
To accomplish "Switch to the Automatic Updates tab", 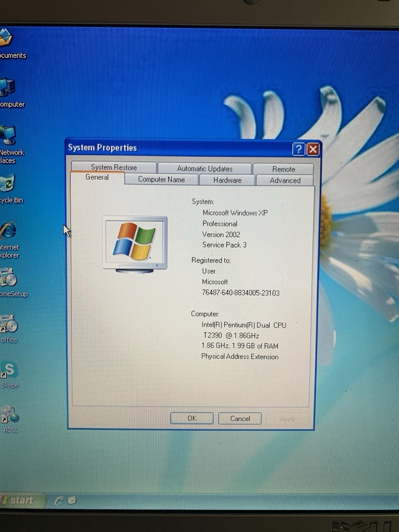I will [x=204, y=168].
